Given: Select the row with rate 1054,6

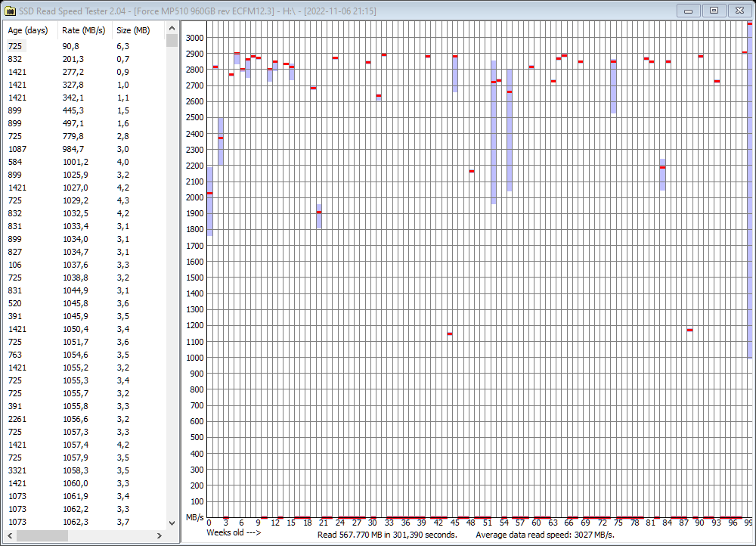Looking at the screenshot, I should (x=85, y=355).
